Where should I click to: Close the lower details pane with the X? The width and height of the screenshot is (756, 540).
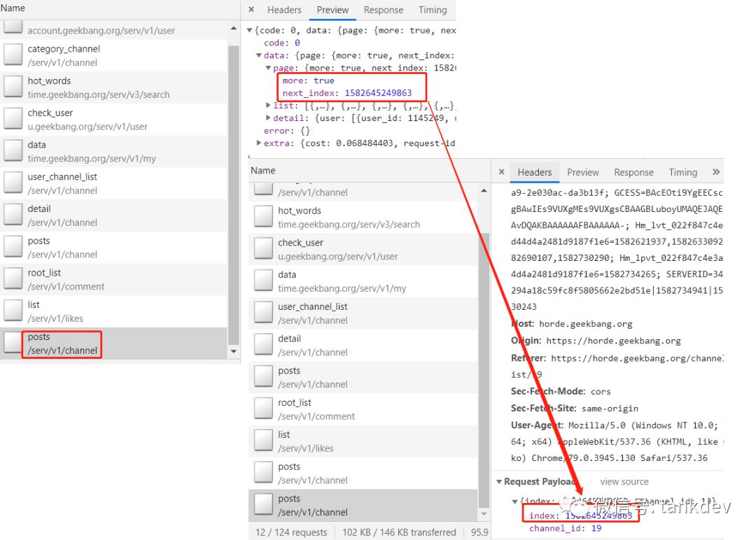click(x=501, y=172)
